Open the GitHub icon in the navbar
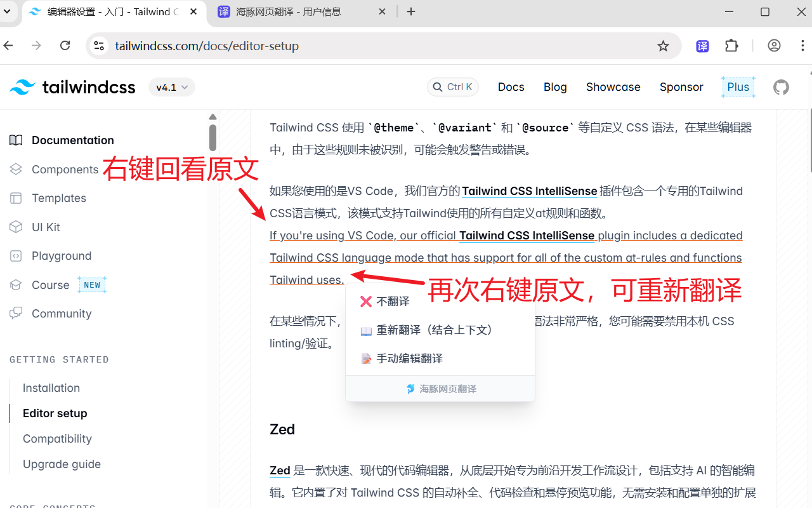Screen dimensions: 812x508 pos(781,87)
